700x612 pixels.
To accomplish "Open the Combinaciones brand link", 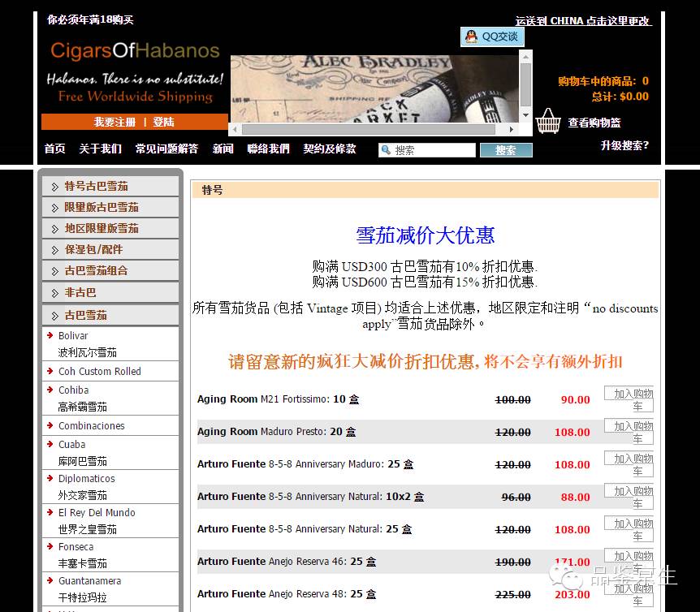I will click(x=92, y=426).
